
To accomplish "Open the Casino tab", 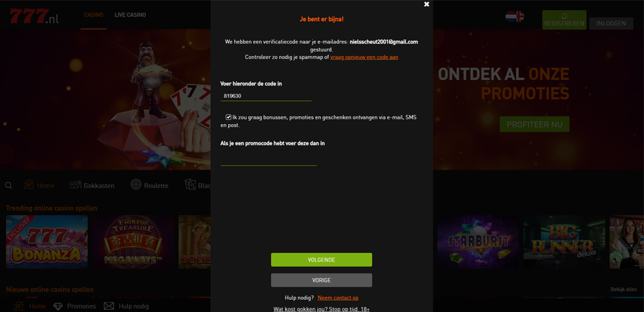I will (x=94, y=15).
